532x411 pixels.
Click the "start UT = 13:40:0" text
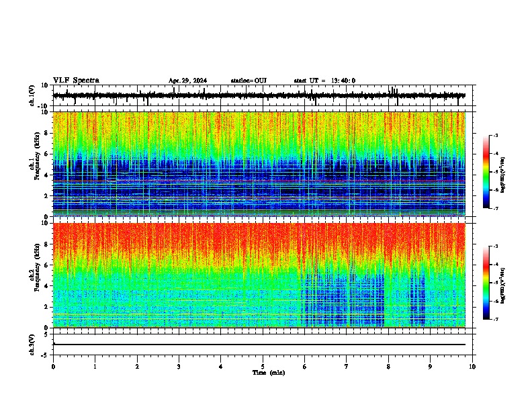[324, 81]
